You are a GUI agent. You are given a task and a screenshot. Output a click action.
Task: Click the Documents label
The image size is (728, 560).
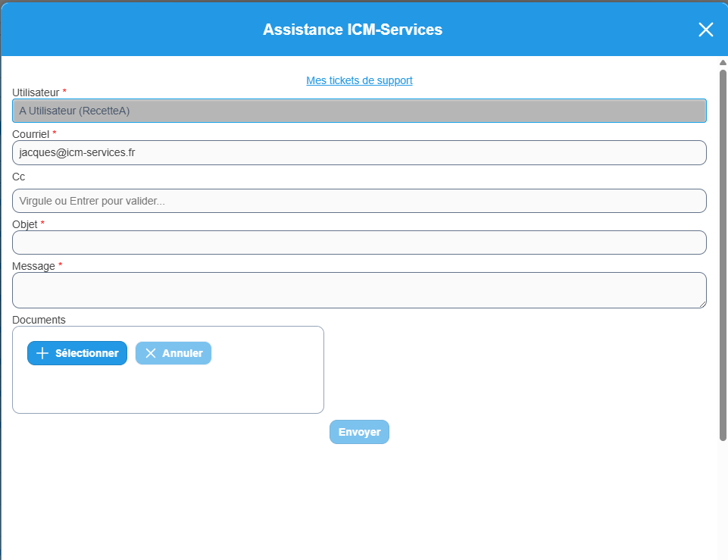tap(39, 320)
